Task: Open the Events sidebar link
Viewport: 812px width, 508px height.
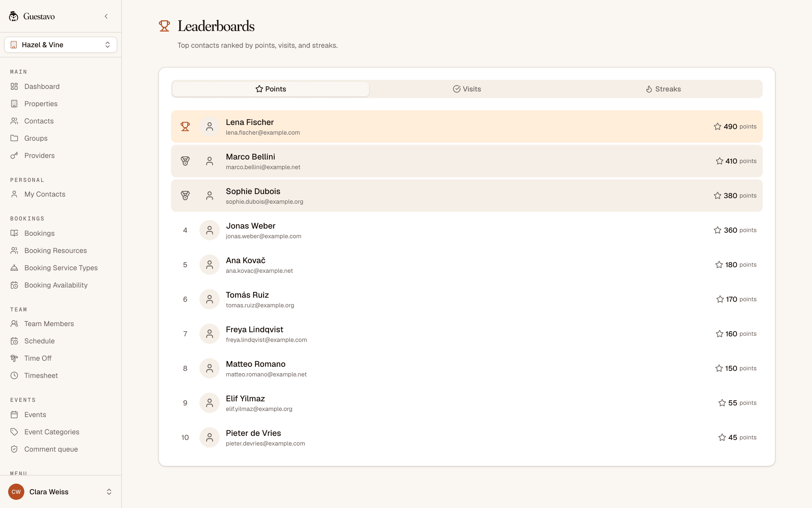Action: 60,415
